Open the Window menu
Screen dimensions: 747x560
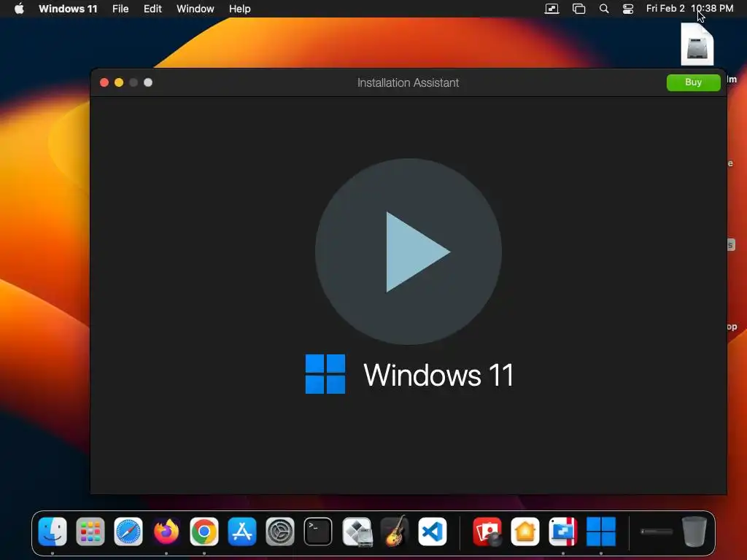pos(195,9)
